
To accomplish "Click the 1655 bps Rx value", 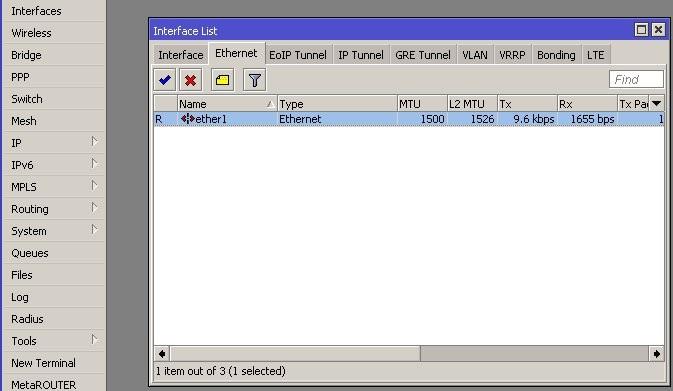I will pos(592,119).
